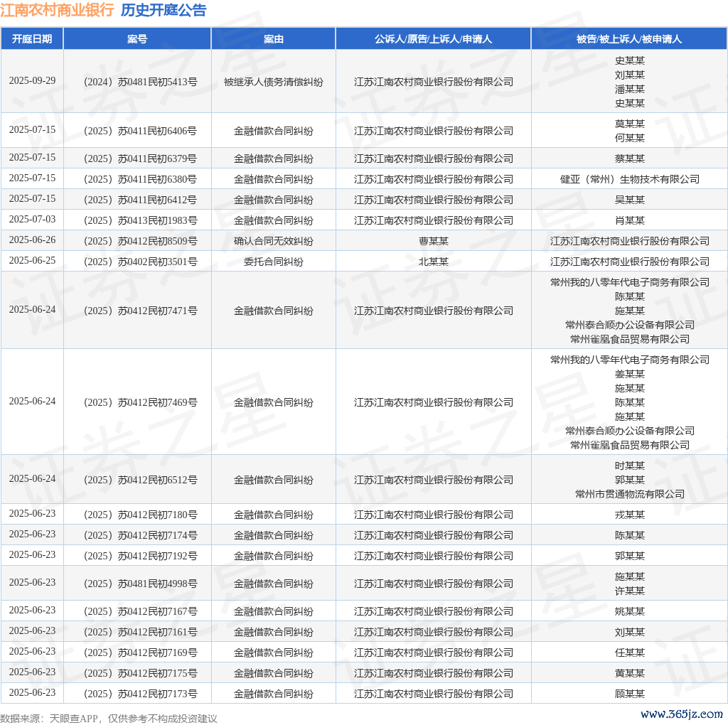This screenshot has width=728, height=725.
Task: Click defendant 戎某某
Action: (630, 515)
